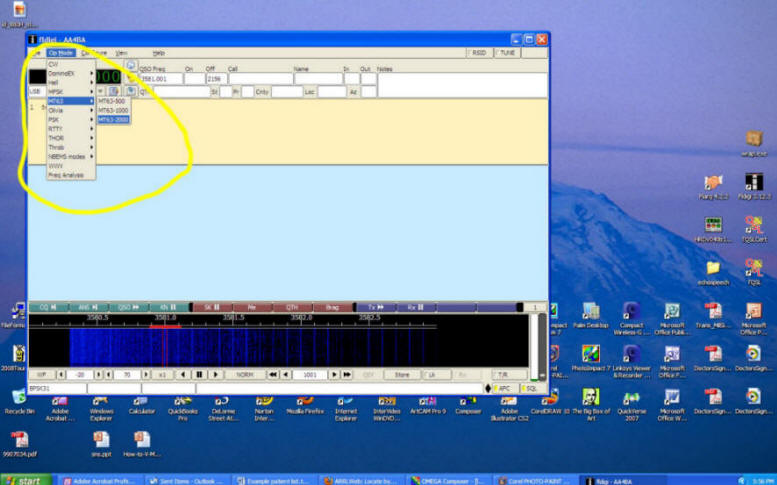Click the Notes text area
This screenshot has height=485, width=777.
click(462, 85)
